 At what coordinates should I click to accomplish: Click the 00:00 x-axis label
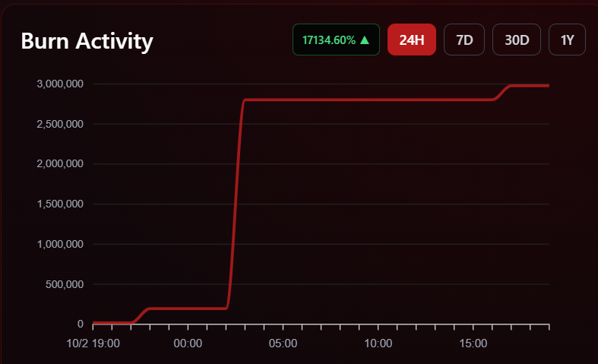pyautogui.click(x=188, y=343)
